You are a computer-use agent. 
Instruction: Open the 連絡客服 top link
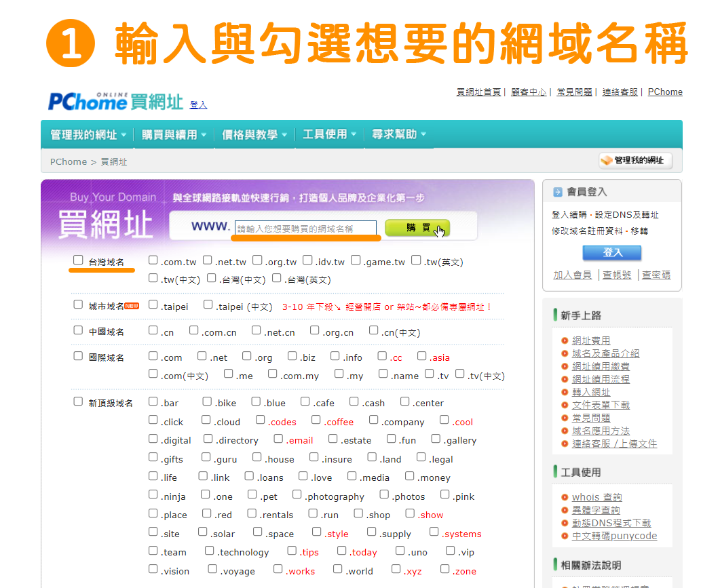[620, 92]
